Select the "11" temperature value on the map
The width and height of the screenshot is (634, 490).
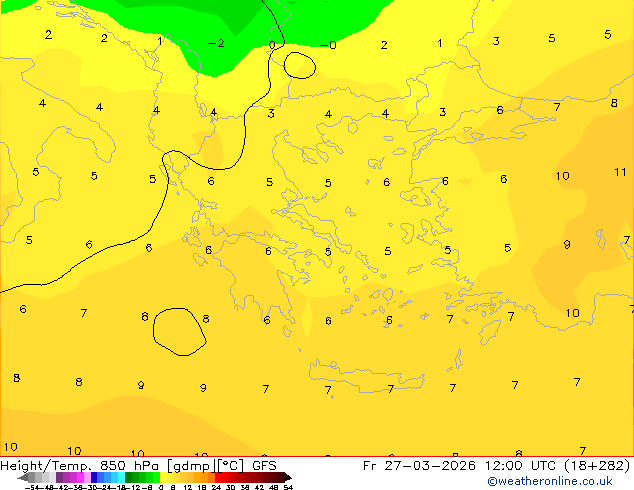[x=620, y=172]
